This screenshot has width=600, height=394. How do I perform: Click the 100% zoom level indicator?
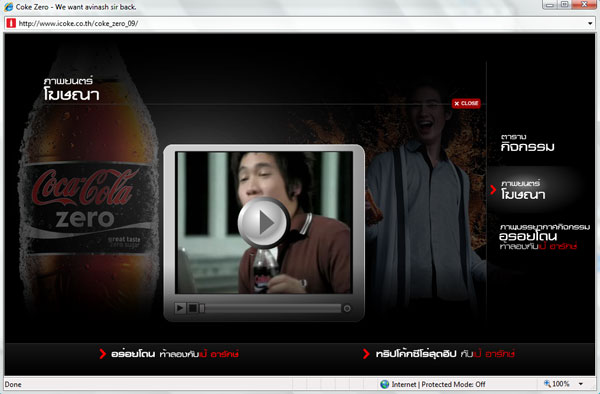point(557,384)
